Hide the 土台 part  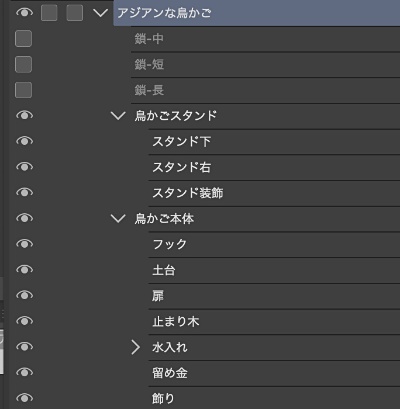click(24, 269)
